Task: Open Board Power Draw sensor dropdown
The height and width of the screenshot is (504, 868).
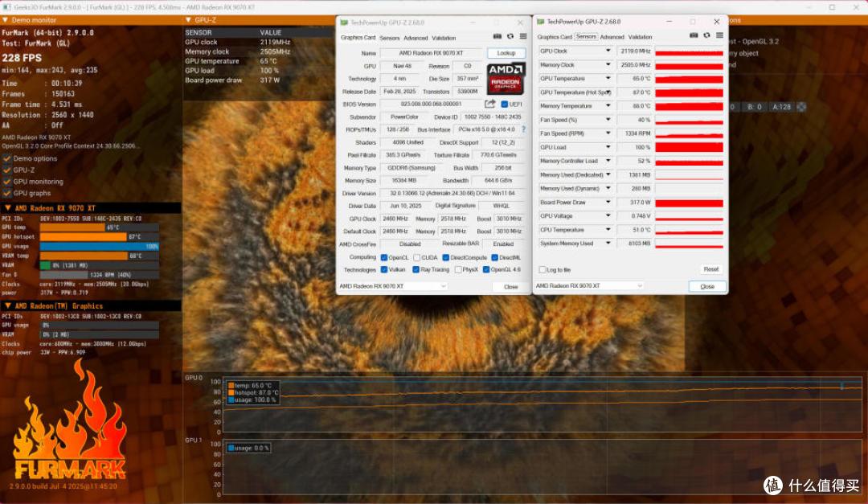Action: click(x=608, y=202)
